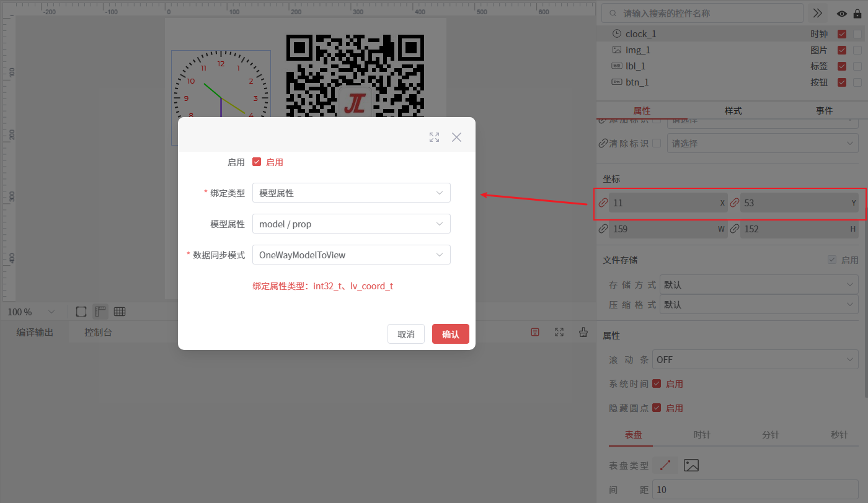The width and height of the screenshot is (868, 503).
Task: Toggle lock checkbox for lbl_1
Action: pyautogui.click(x=857, y=66)
